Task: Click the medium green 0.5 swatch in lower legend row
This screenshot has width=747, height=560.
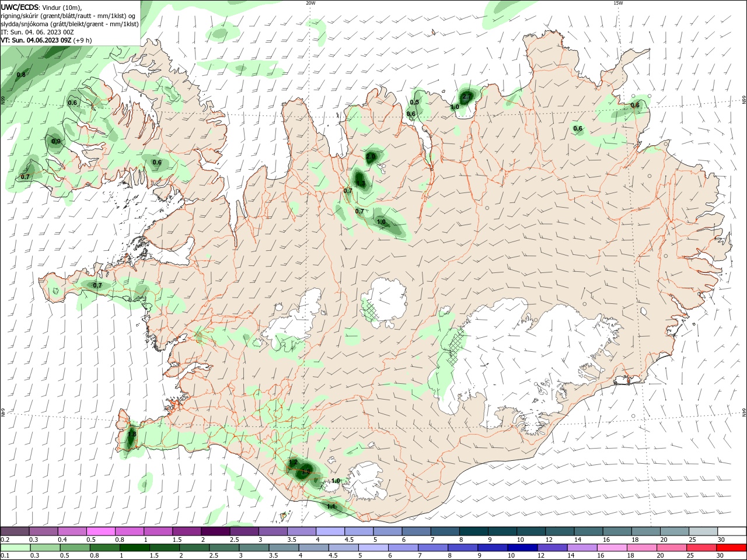Action: [75, 548]
